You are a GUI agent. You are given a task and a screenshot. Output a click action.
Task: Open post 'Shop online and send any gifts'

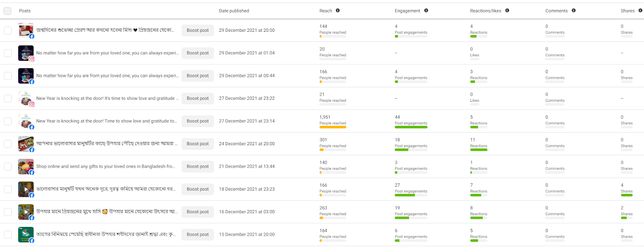tap(106, 167)
